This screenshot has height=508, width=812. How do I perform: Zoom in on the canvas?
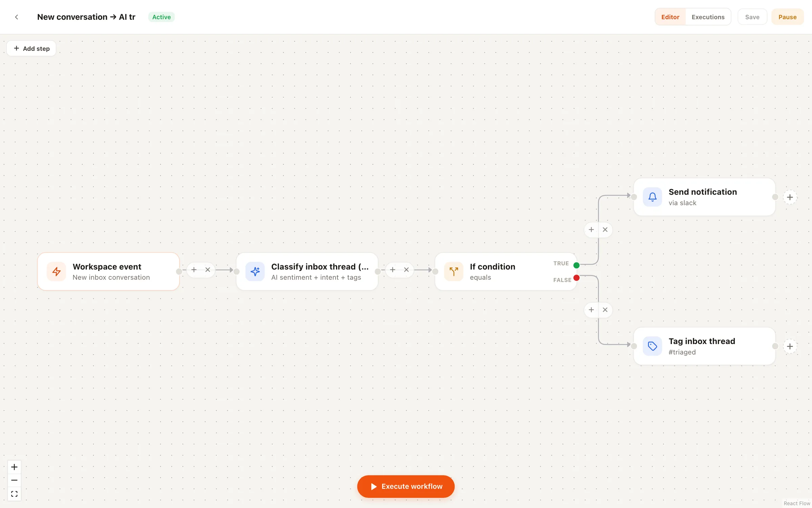pyautogui.click(x=14, y=467)
